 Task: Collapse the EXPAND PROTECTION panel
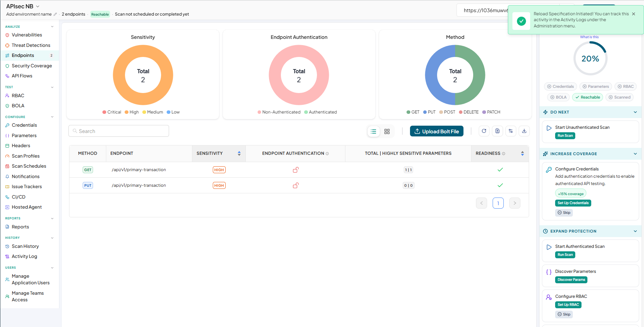point(635,231)
